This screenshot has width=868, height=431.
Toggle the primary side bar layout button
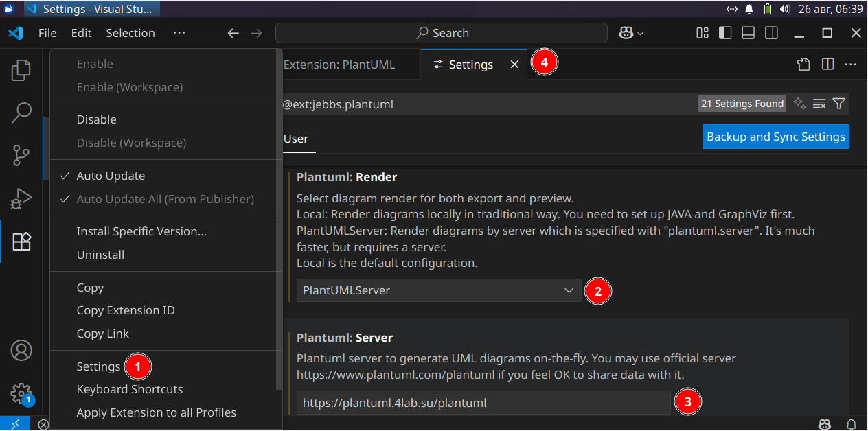click(x=725, y=33)
